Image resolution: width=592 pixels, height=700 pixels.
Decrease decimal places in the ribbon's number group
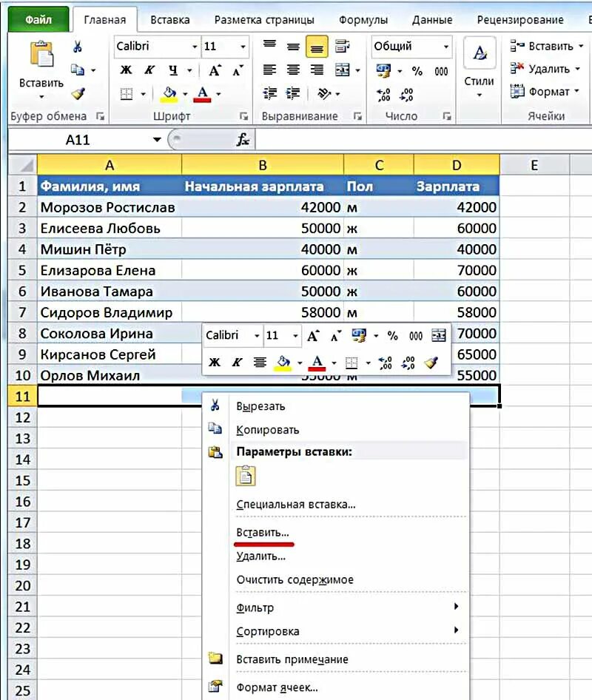(x=407, y=94)
